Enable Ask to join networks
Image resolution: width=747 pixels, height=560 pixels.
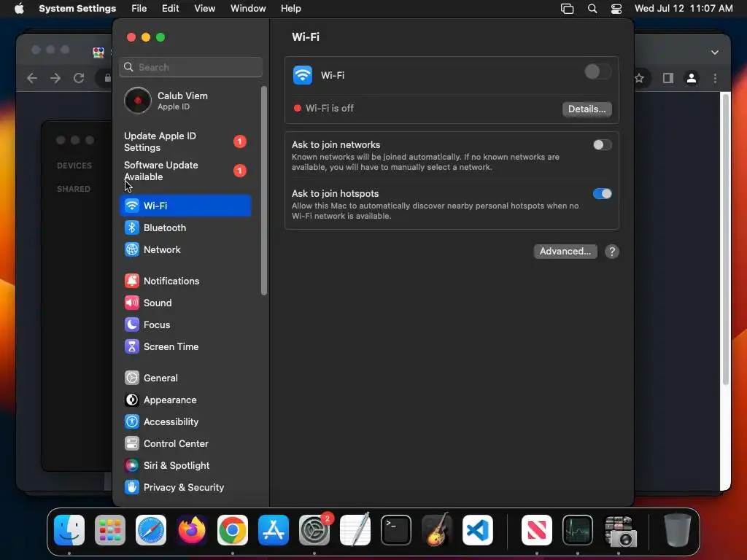[x=602, y=145]
